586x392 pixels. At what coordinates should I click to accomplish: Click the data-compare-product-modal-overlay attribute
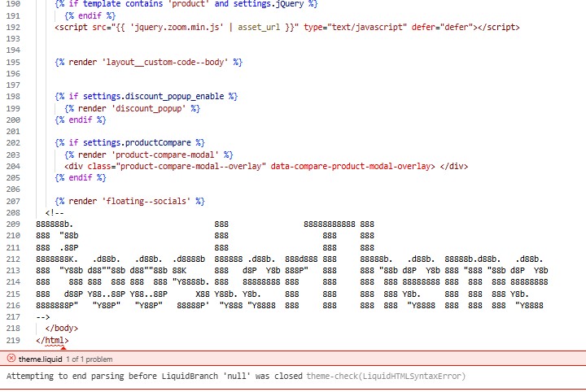(x=352, y=166)
